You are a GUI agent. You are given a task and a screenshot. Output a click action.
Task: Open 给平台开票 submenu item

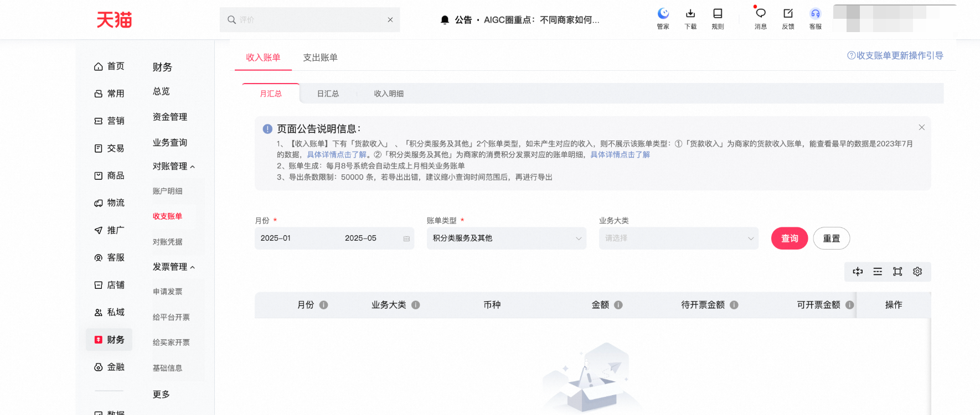171,317
